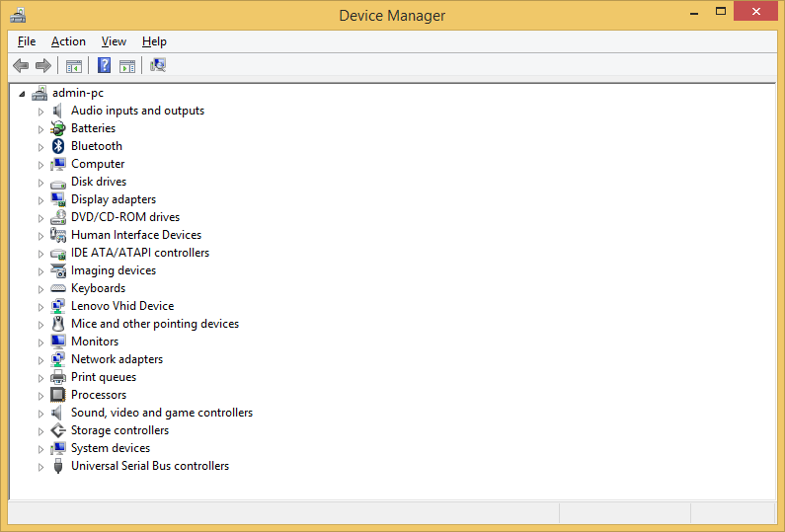This screenshot has height=532, width=785.
Task: Click the Bluetooth device category icon
Action: [58, 146]
